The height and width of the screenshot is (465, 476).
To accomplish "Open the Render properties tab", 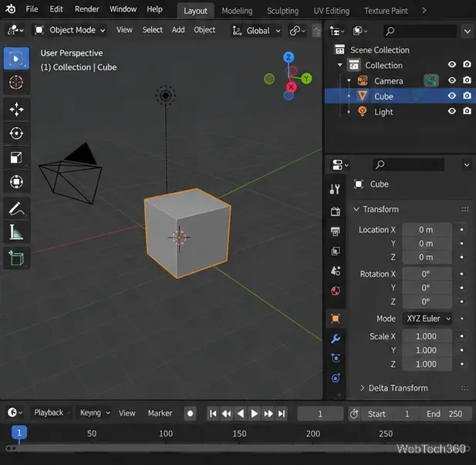I will [335, 211].
